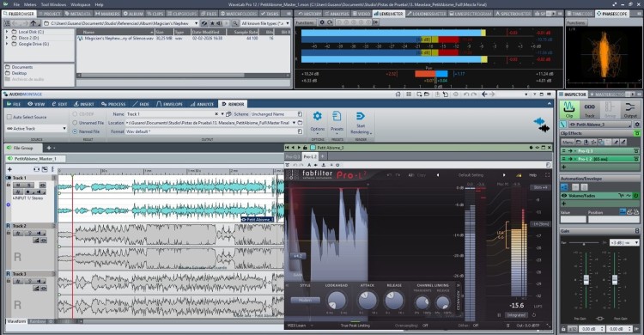644x335 pixels.
Task: Adjust the Pre-Gain fader
Action: [586, 279]
